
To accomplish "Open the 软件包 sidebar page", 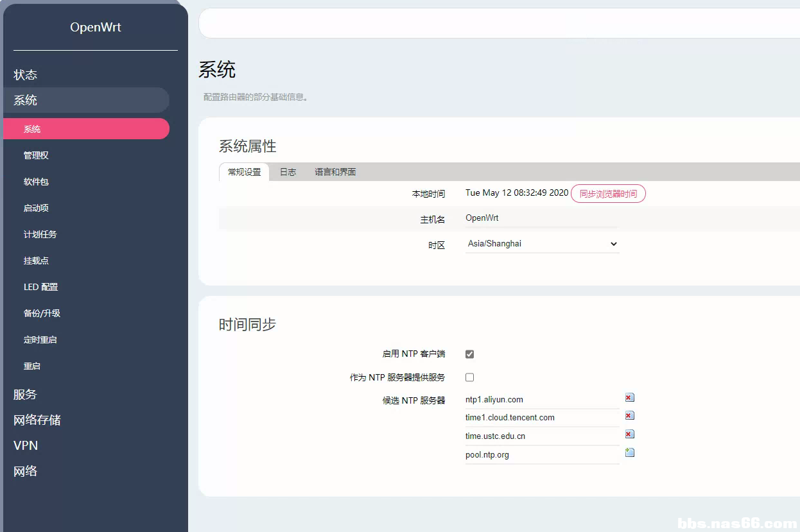I will [36, 182].
